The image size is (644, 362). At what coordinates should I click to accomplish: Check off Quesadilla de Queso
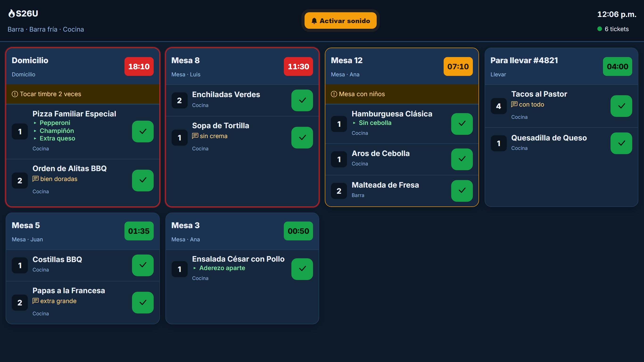click(621, 143)
